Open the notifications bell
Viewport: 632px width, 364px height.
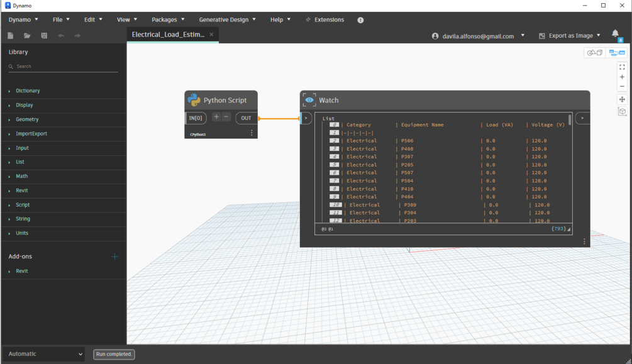click(615, 34)
